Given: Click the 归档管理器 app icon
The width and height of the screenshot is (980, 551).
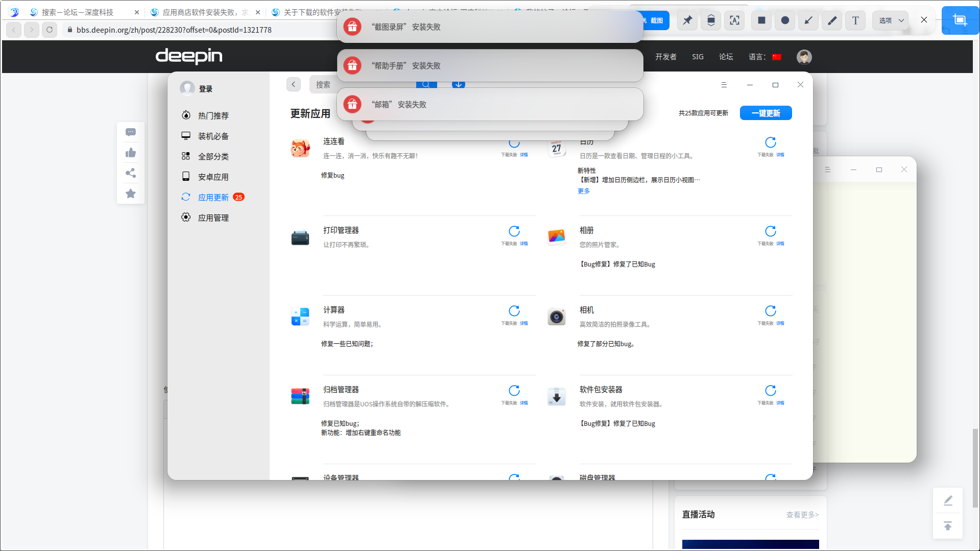Looking at the screenshot, I should click(x=300, y=397).
